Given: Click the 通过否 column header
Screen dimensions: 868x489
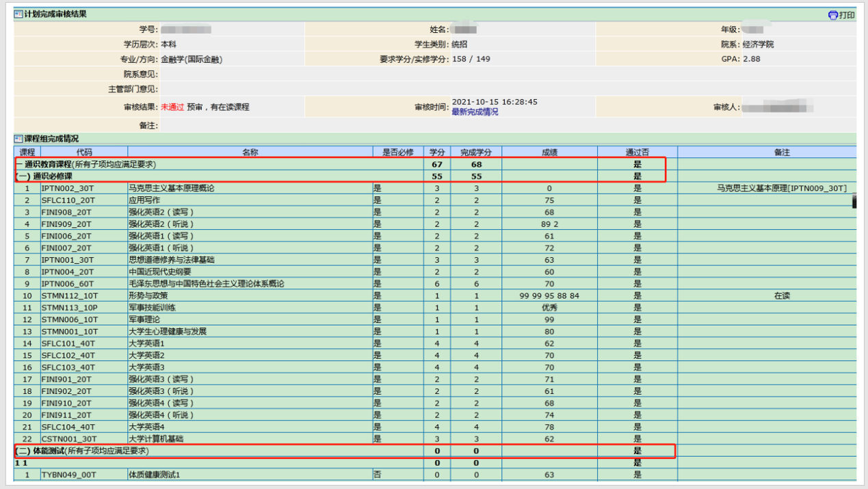Looking at the screenshot, I should 637,152.
